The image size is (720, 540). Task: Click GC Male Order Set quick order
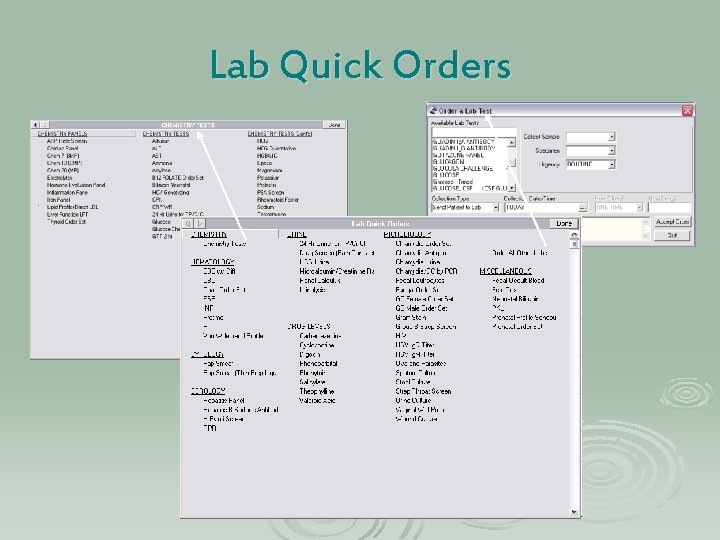421,308
